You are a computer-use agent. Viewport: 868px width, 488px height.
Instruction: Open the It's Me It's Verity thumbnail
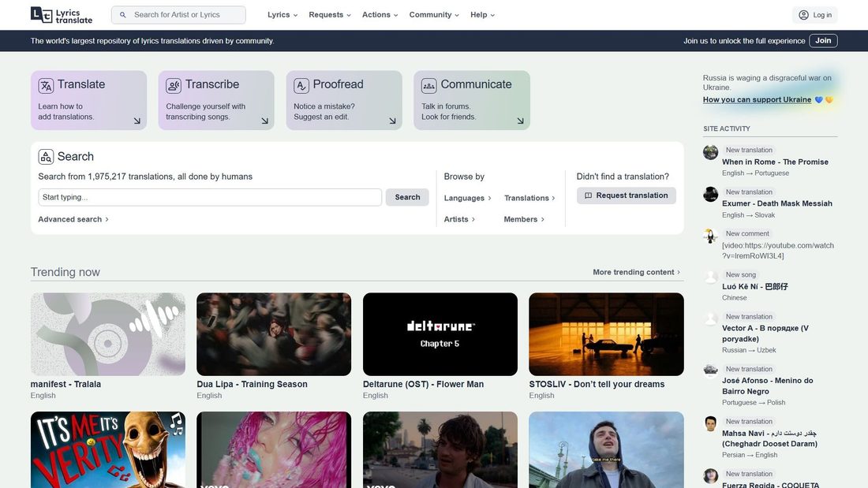pos(108,449)
